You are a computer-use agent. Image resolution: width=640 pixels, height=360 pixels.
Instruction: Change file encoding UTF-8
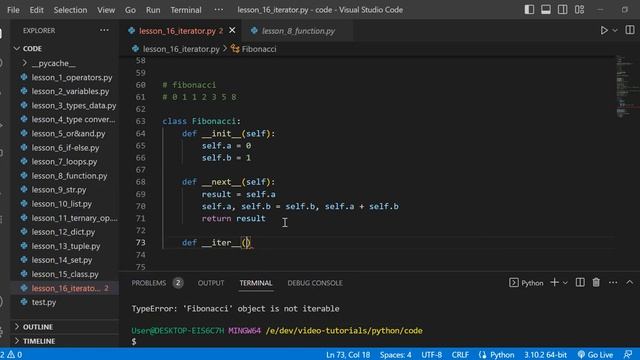click(x=431, y=355)
